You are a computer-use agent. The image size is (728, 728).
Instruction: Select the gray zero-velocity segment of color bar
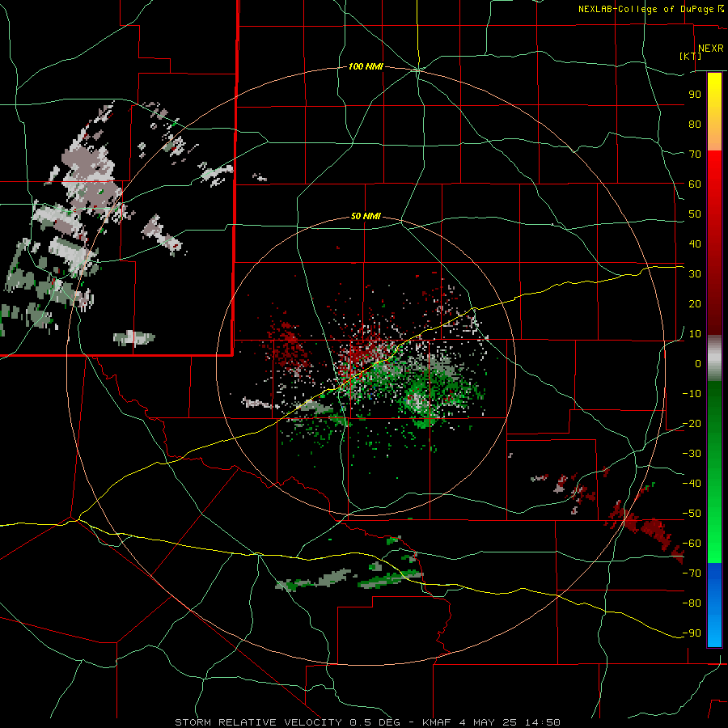point(714,358)
